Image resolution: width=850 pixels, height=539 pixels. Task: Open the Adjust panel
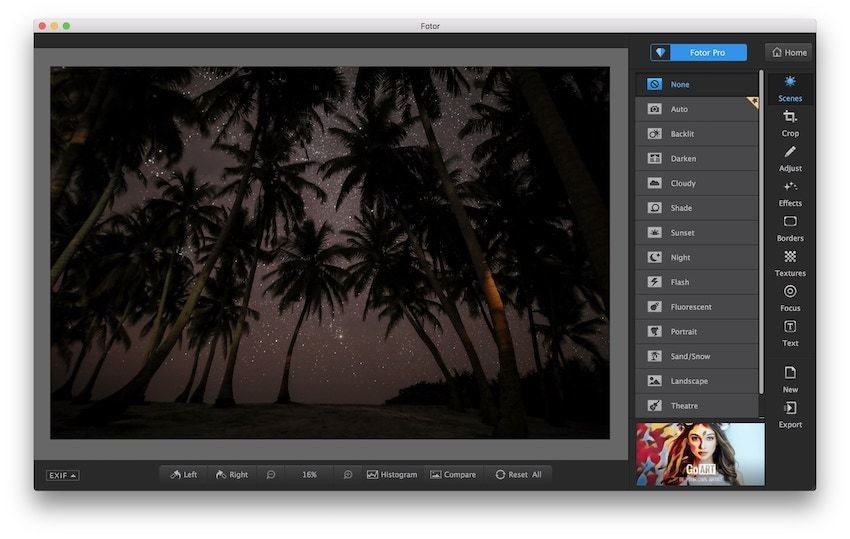tap(790, 158)
